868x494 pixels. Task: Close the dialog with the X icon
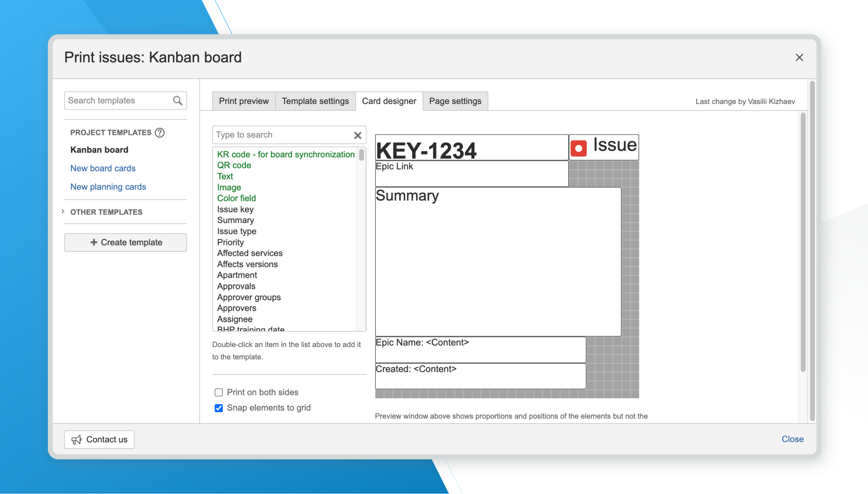[x=799, y=57]
